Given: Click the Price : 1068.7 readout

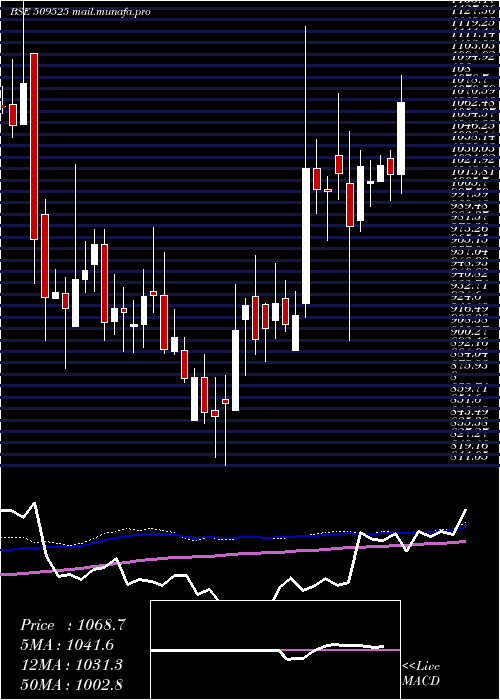Looking at the screenshot, I should 73,625.
